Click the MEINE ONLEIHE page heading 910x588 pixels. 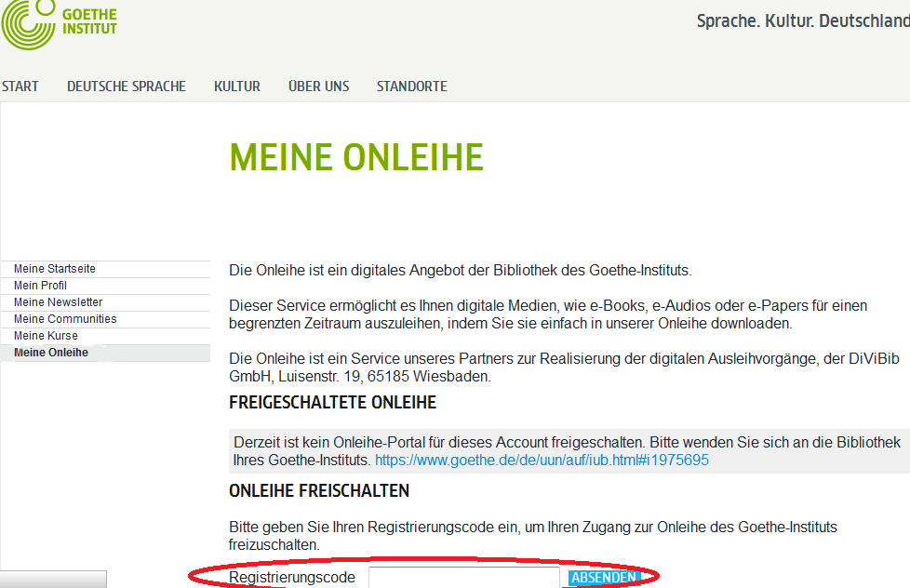click(356, 157)
